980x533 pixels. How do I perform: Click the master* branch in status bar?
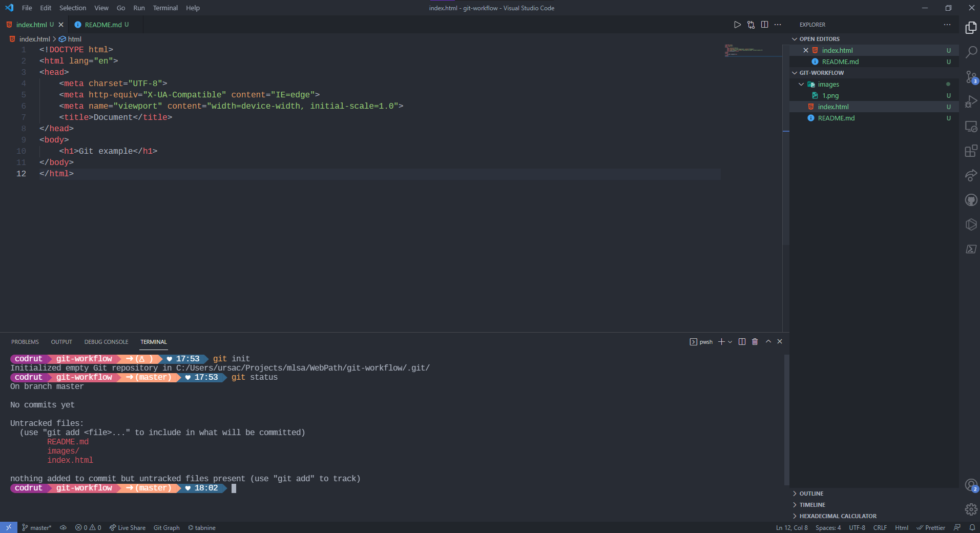click(37, 527)
